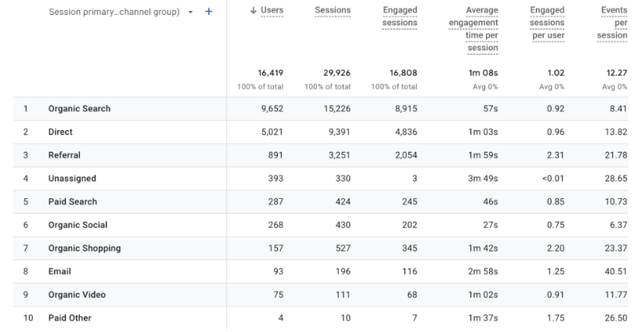Select the Organic Search row
The image size is (644, 332).
point(79,109)
